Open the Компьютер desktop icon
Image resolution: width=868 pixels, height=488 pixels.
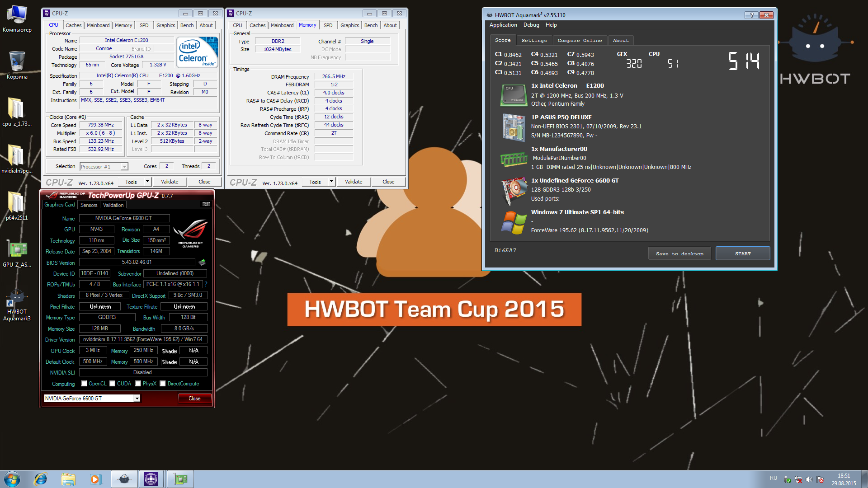click(x=17, y=19)
